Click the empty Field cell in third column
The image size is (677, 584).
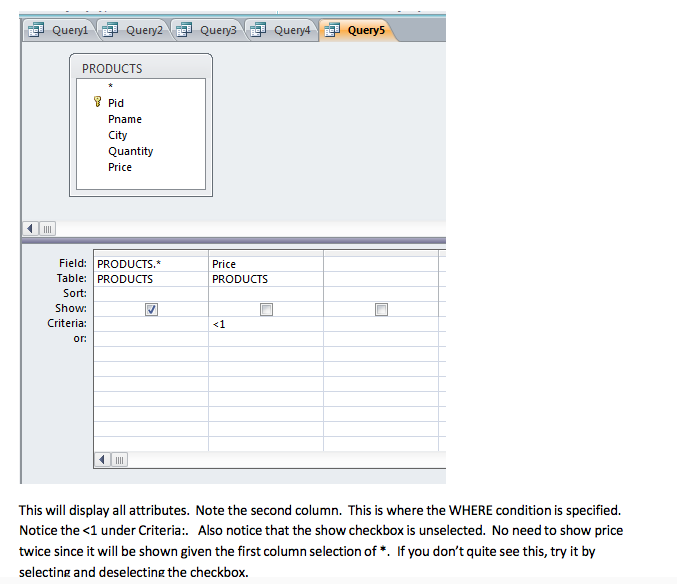pyautogui.click(x=381, y=264)
